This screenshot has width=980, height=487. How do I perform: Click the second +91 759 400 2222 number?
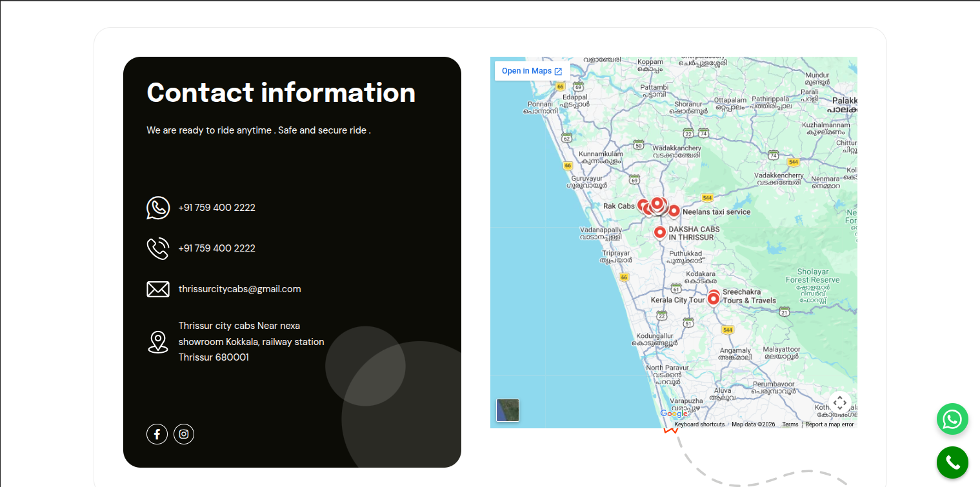coord(217,248)
